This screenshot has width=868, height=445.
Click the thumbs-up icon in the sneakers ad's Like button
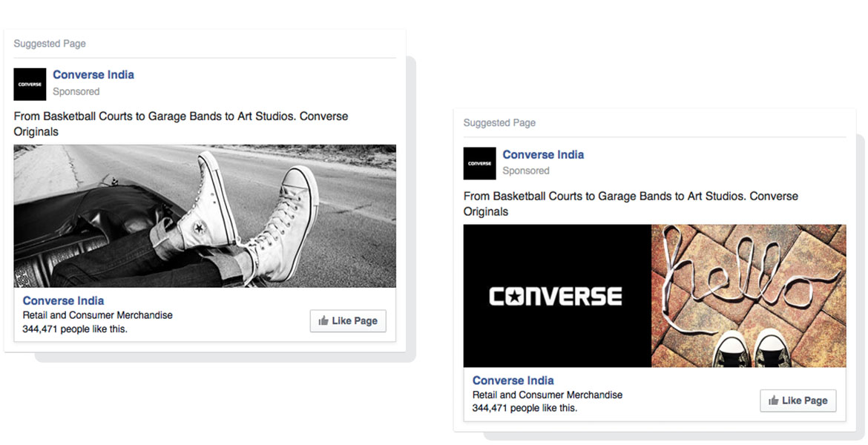coord(323,321)
